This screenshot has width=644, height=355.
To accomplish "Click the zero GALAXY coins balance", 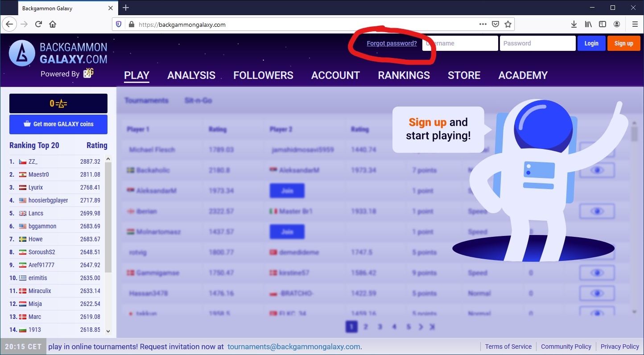I will pos(58,103).
